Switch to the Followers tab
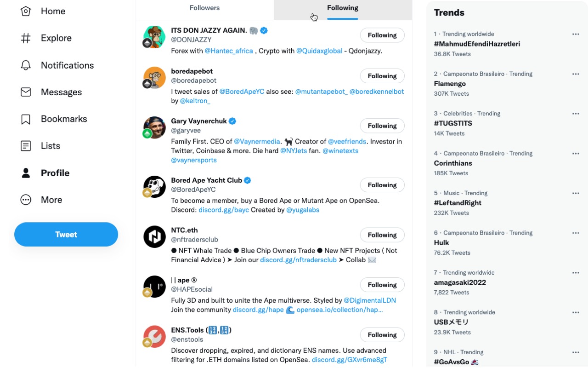 tap(205, 8)
